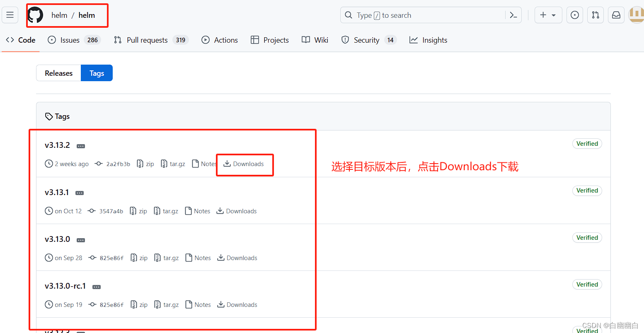Switch to the Pull requests tab
Screen dimensions: 644x333
151,40
